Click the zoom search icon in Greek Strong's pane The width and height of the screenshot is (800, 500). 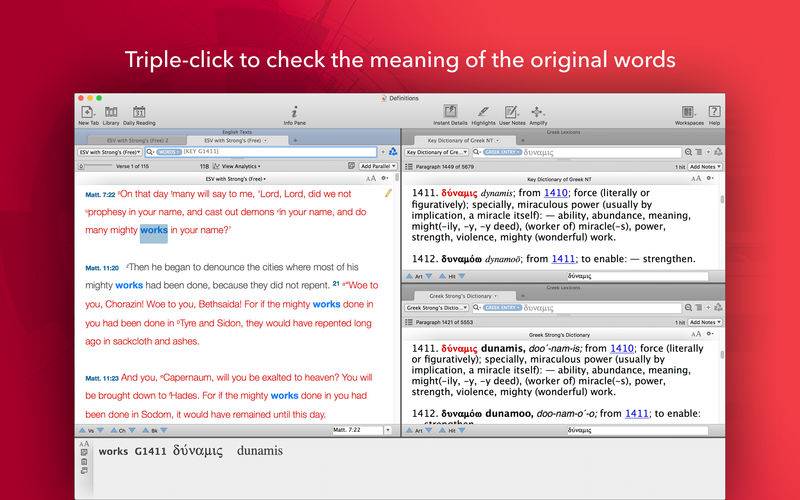point(688,308)
